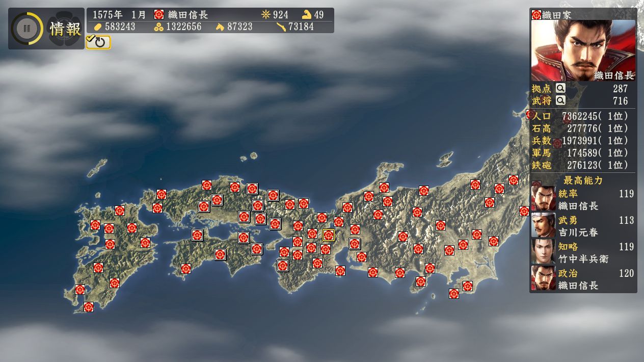Open the magnifier search icon beside 拠点
644x362 pixels.
pos(560,88)
